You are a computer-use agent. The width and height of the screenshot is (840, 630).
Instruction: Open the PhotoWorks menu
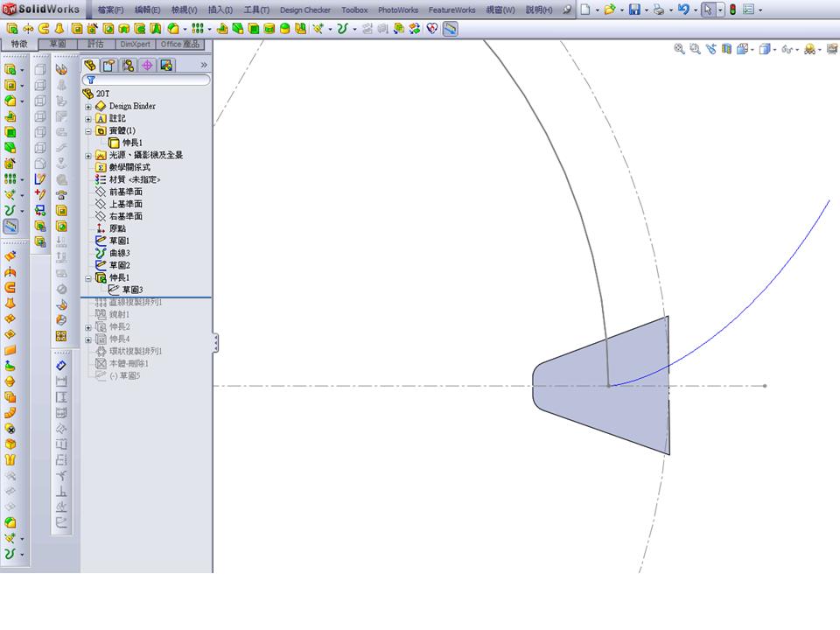[x=398, y=10]
